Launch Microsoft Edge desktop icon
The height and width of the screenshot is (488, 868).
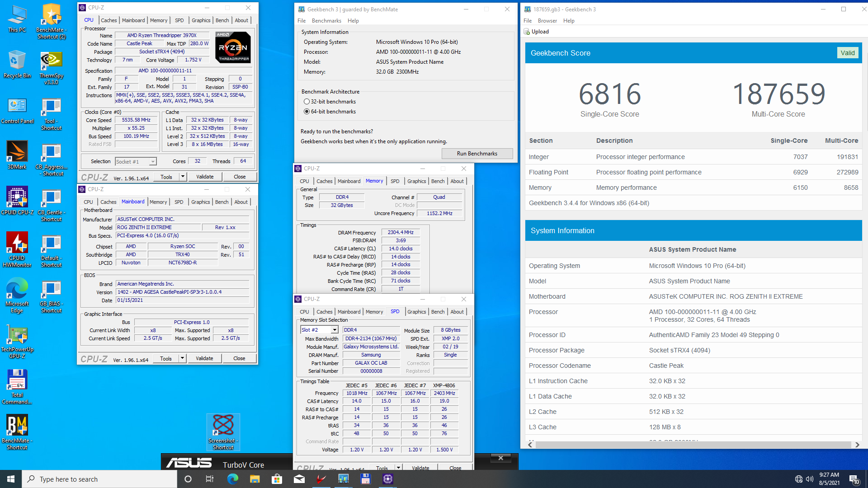tap(17, 296)
